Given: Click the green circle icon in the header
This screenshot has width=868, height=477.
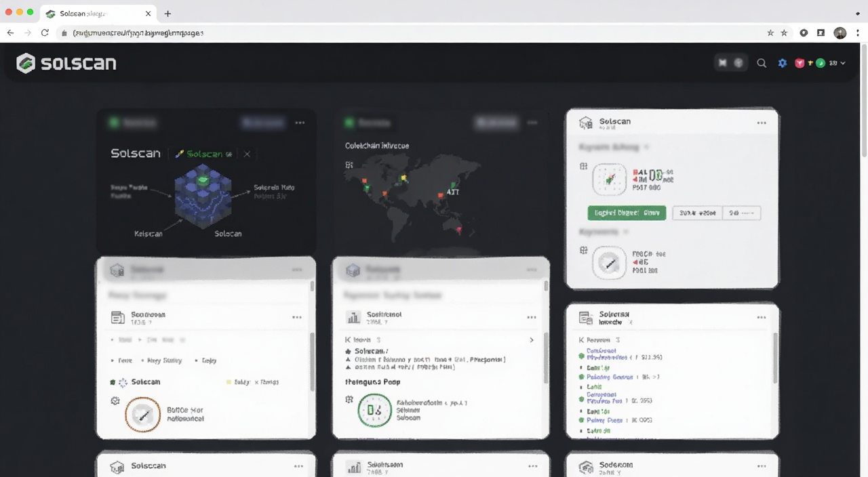Looking at the screenshot, I should tap(821, 63).
